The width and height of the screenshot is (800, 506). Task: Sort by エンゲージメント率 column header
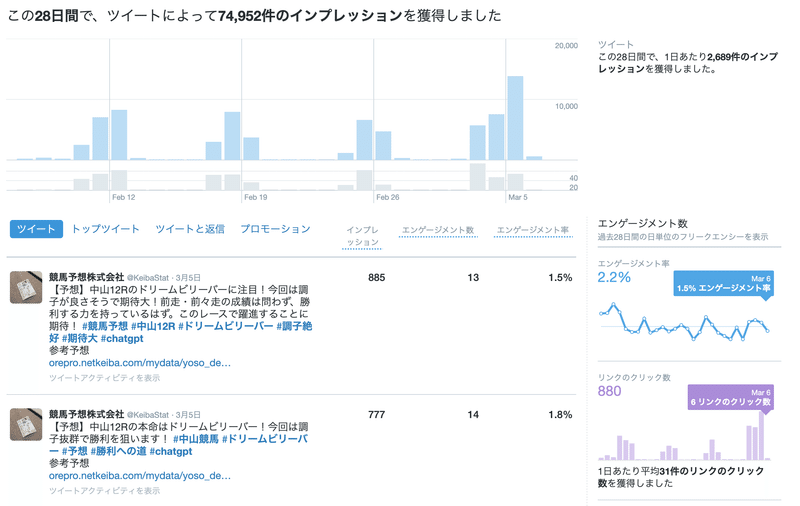[x=533, y=230]
